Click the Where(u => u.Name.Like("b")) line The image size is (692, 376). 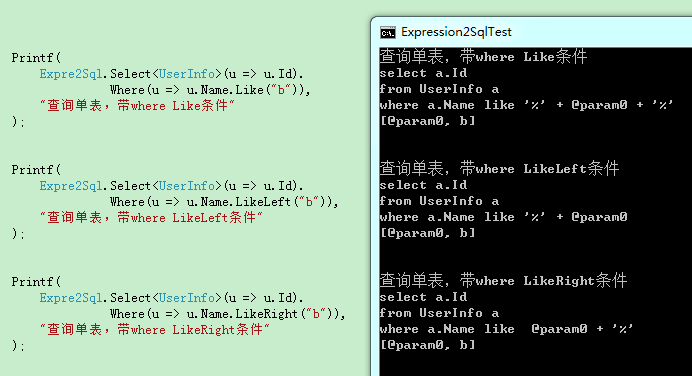210,90
